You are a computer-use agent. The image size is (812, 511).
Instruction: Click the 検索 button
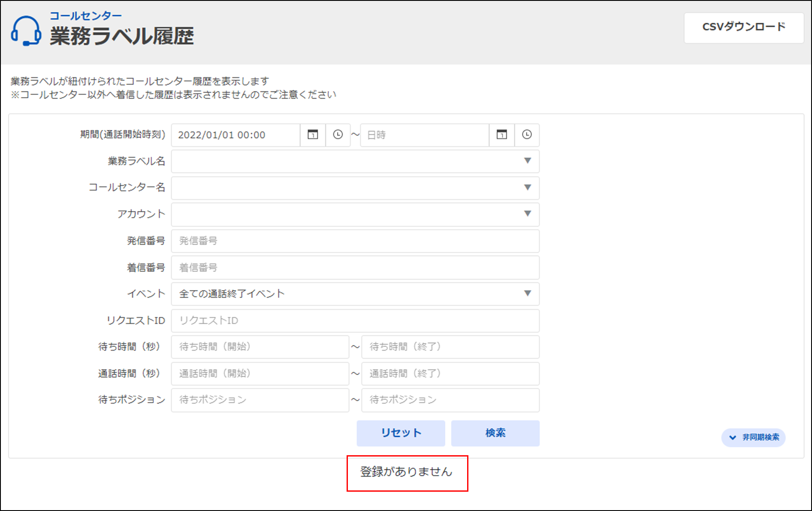point(495,433)
